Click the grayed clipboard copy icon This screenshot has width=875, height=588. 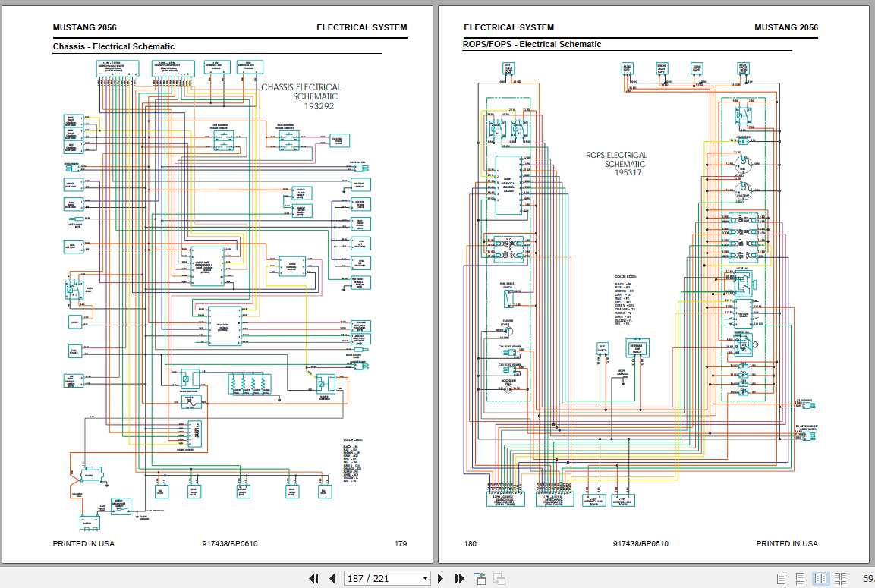pos(499,578)
